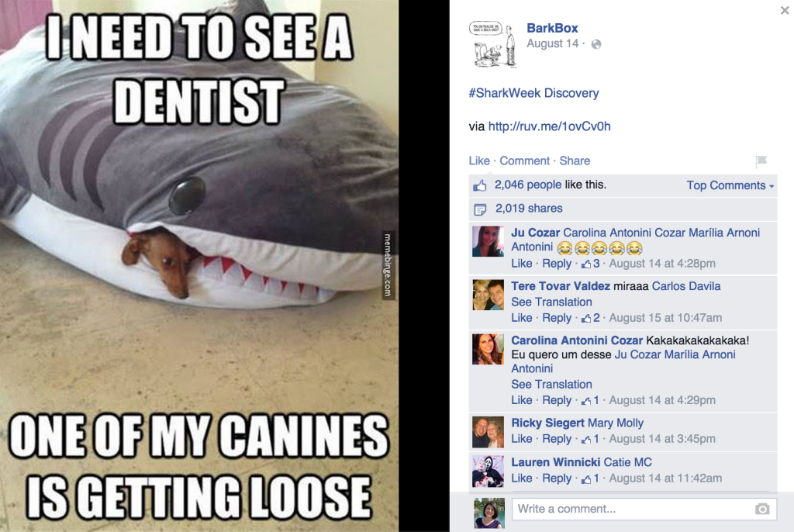Click the globe privacy icon beside August 14
The image size is (794, 532).
click(x=596, y=44)
